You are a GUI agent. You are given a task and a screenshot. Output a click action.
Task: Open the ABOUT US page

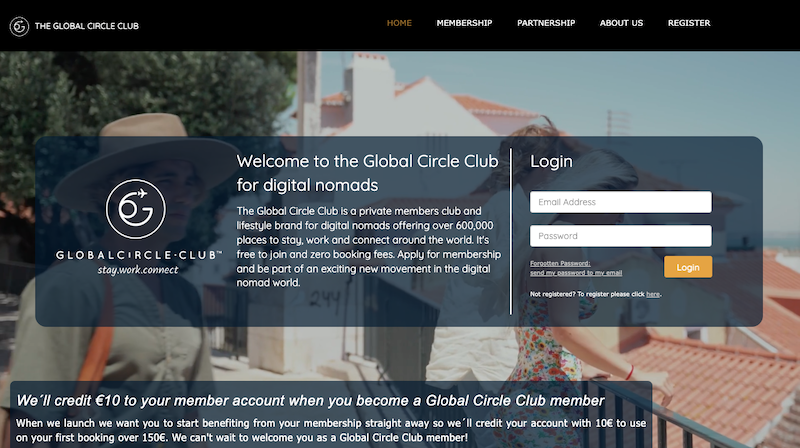[x=621, y=23]
